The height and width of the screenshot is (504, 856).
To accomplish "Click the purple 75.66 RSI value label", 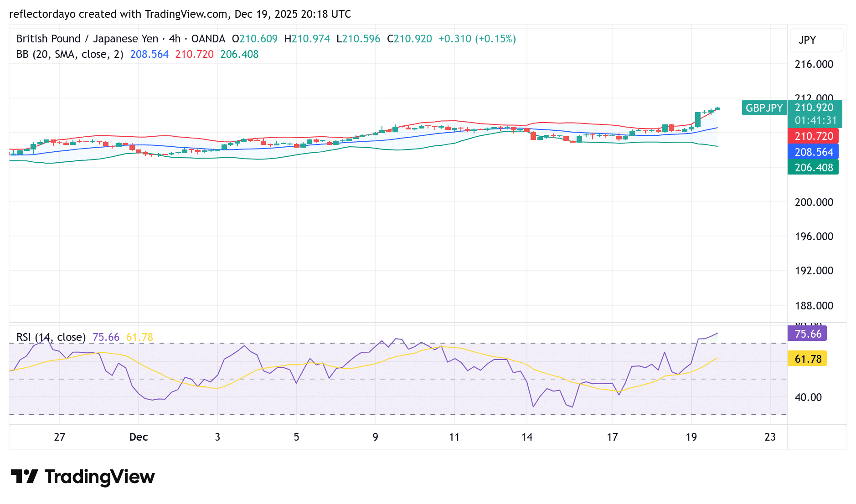I will pyautogui.click(x=808, y=334).
